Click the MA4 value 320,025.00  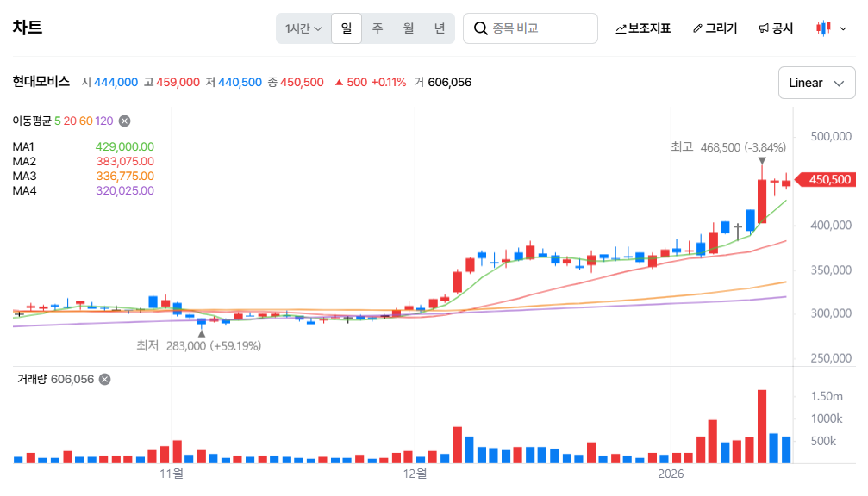124,191
